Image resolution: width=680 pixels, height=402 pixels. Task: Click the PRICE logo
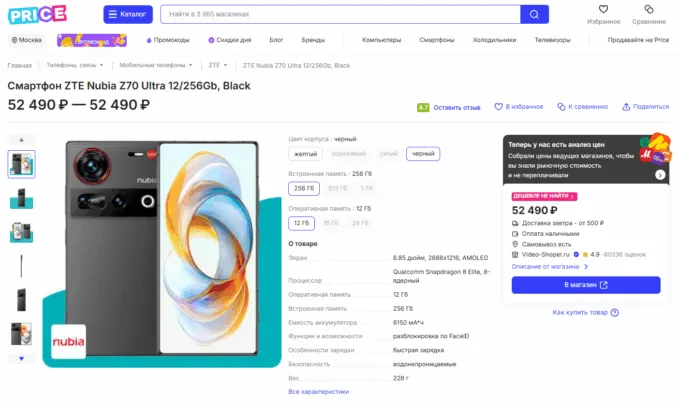[38, 15]
